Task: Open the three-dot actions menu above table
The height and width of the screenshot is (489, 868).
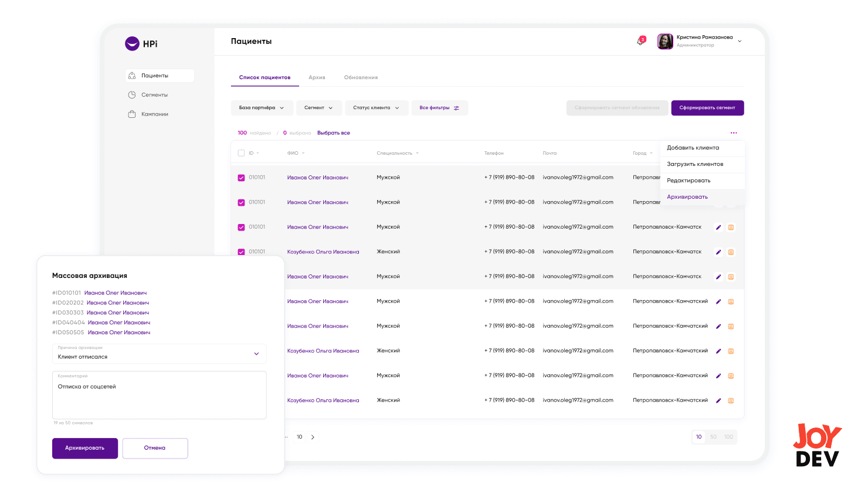Action: click(734, 133)
